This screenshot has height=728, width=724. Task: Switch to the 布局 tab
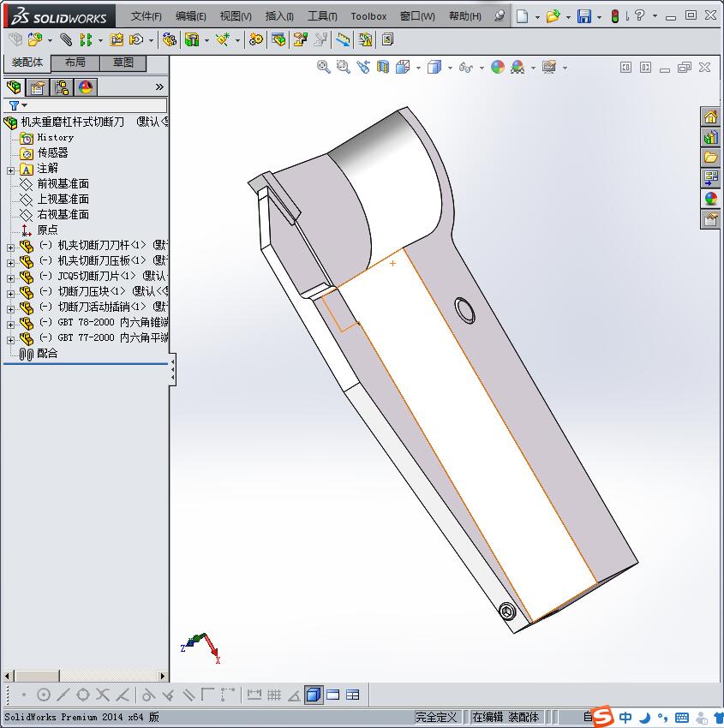tap(75, 63)
